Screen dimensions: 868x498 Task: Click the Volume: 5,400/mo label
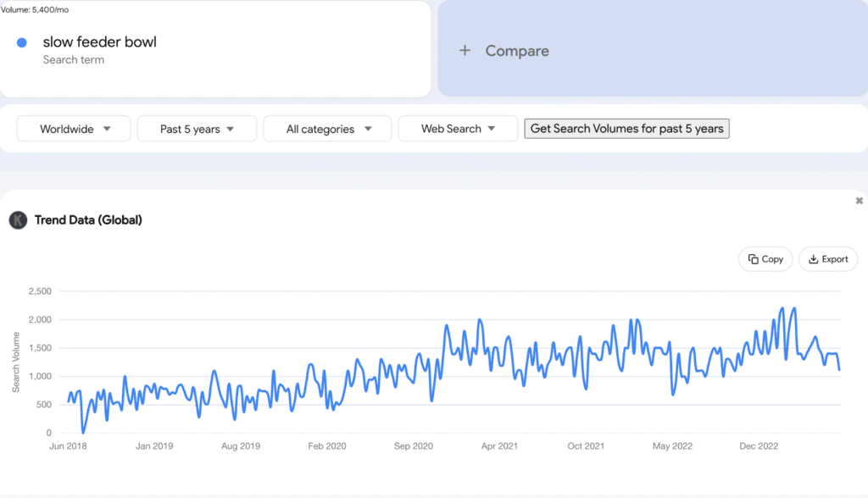35,8
